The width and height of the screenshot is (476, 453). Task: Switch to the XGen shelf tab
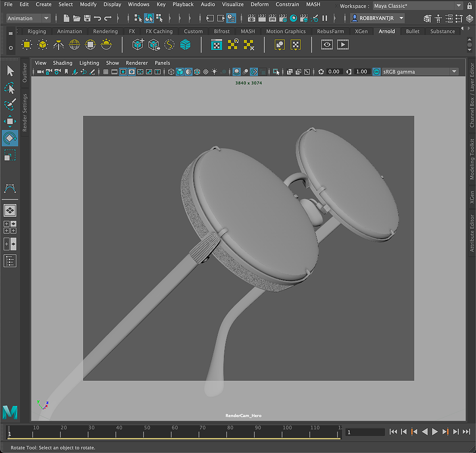[x=361, y=31]
